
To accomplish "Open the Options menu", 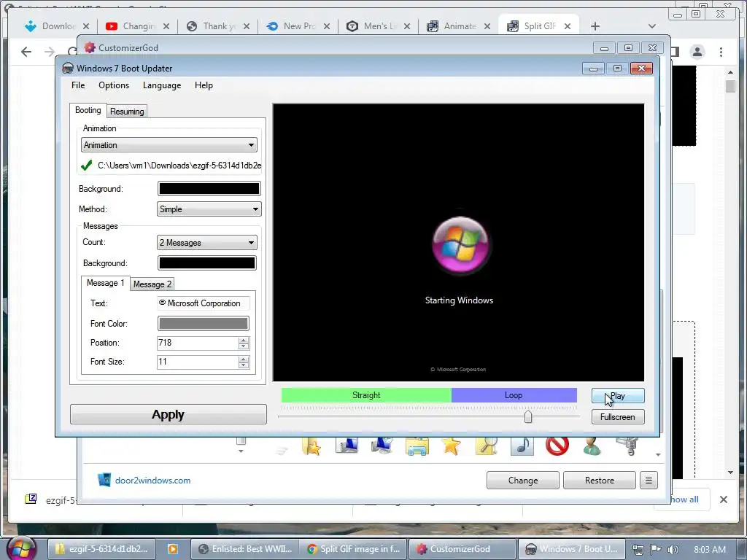I will tap(114, 85).
